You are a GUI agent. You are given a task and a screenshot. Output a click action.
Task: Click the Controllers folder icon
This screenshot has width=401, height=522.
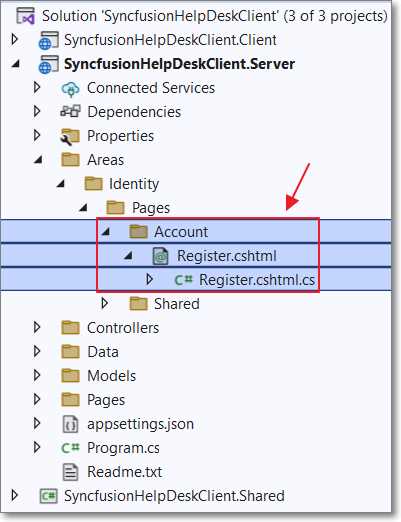pyautogui.click(x=71, y=328)
